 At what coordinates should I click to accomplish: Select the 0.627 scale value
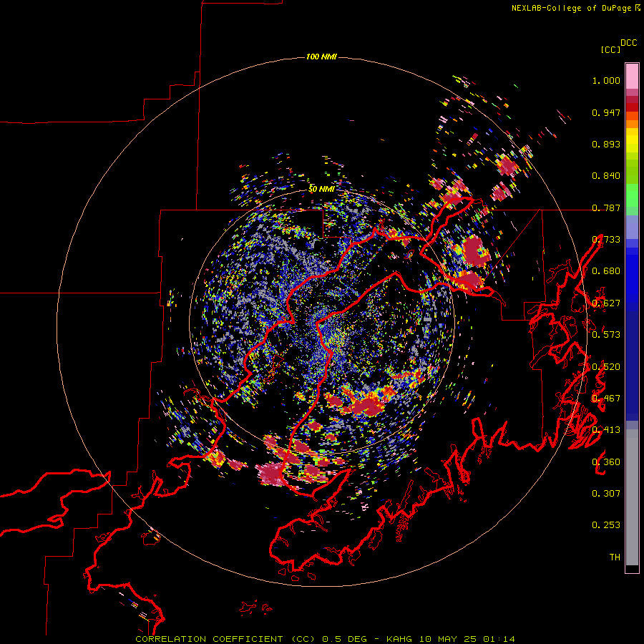click(x=606, y=303)
